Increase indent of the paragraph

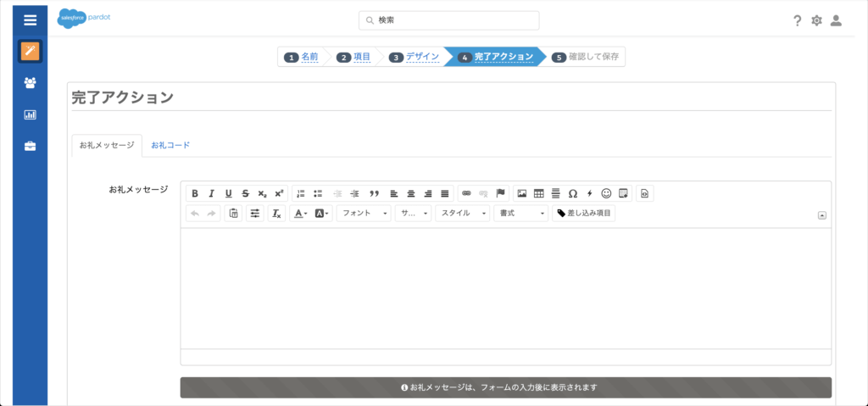pos(355,193)
